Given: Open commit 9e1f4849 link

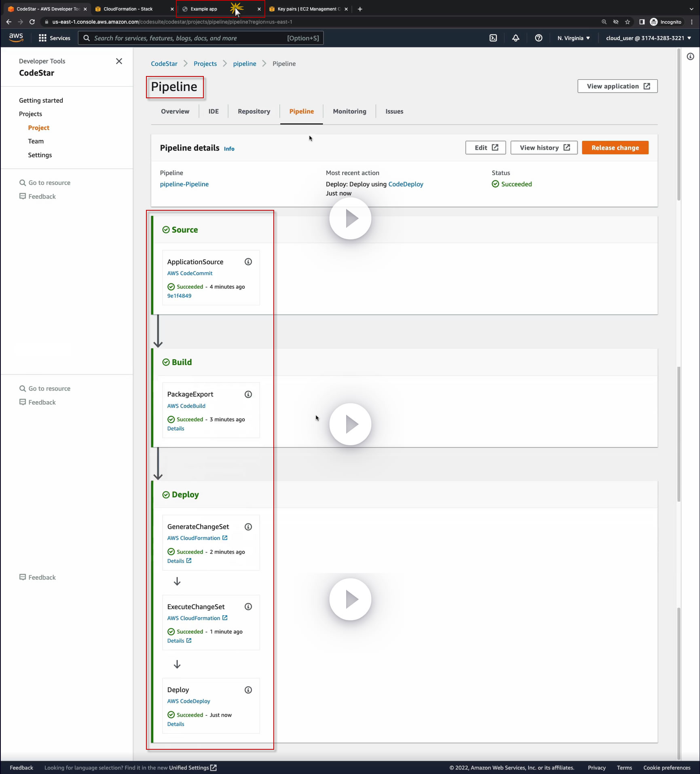Looking at the screenshot, I should point(179,296).
